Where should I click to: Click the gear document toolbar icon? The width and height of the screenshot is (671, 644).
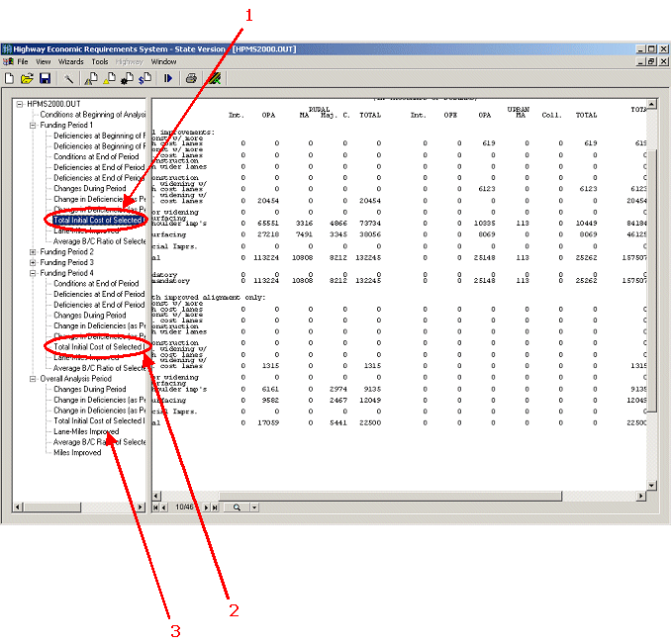(x=127, y=79)
